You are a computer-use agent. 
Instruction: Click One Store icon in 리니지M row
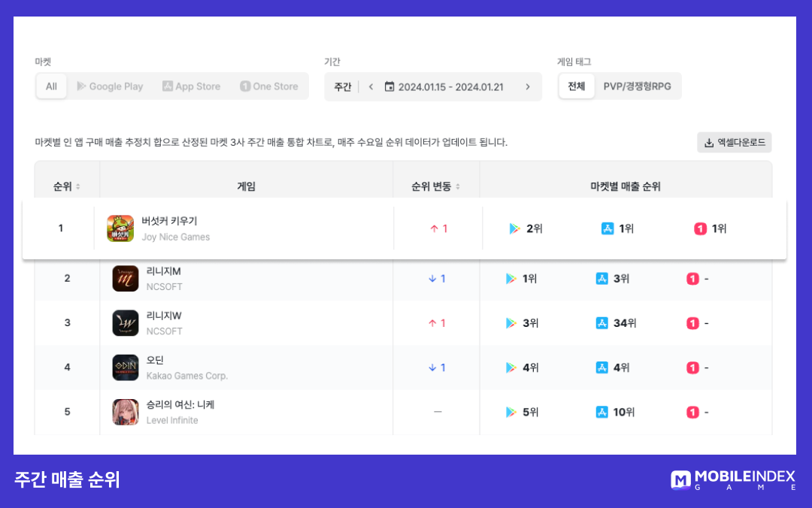[693, 279]
